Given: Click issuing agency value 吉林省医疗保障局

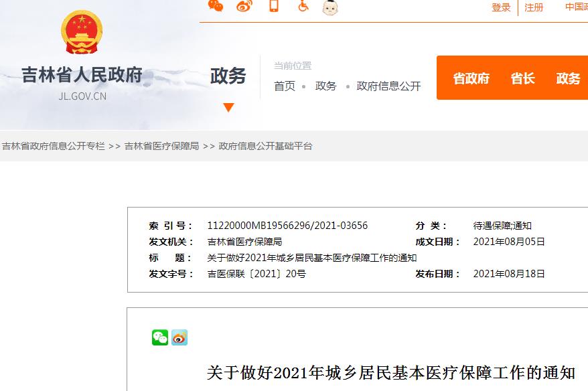Looking at the screenshot, I should 244,242.
